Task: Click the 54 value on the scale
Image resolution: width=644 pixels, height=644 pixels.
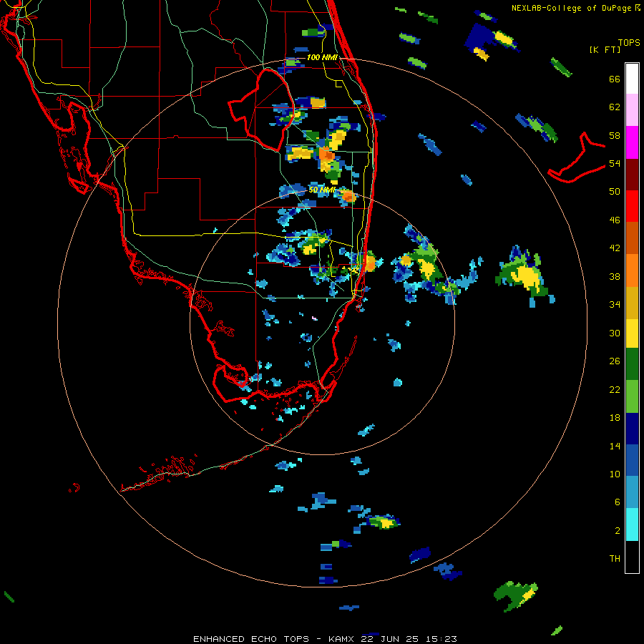Action: 615,163
